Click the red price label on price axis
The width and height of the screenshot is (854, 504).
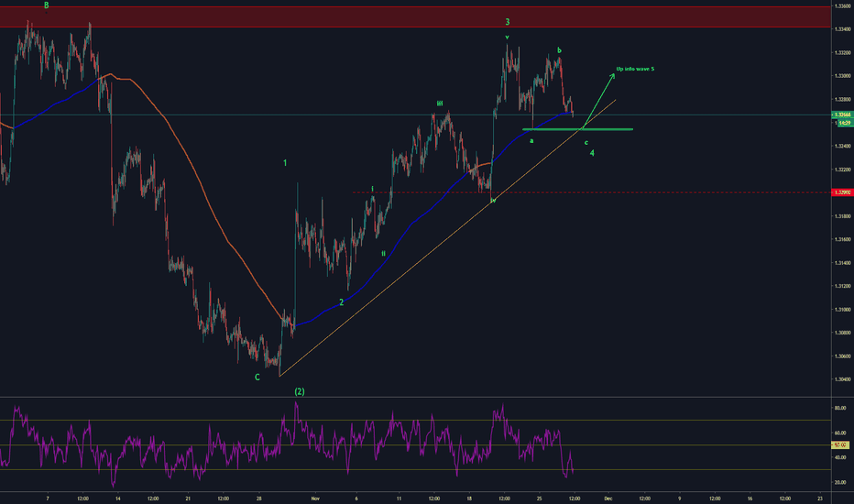(x=839, y=192)
